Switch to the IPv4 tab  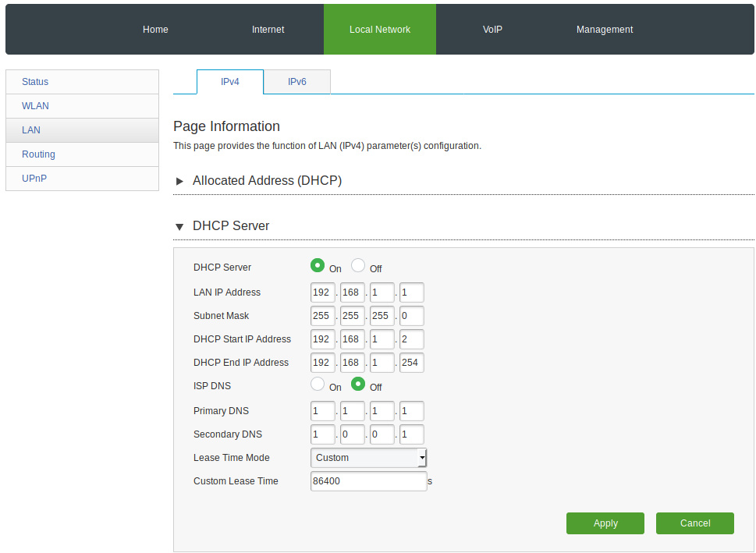click(229, 81)
